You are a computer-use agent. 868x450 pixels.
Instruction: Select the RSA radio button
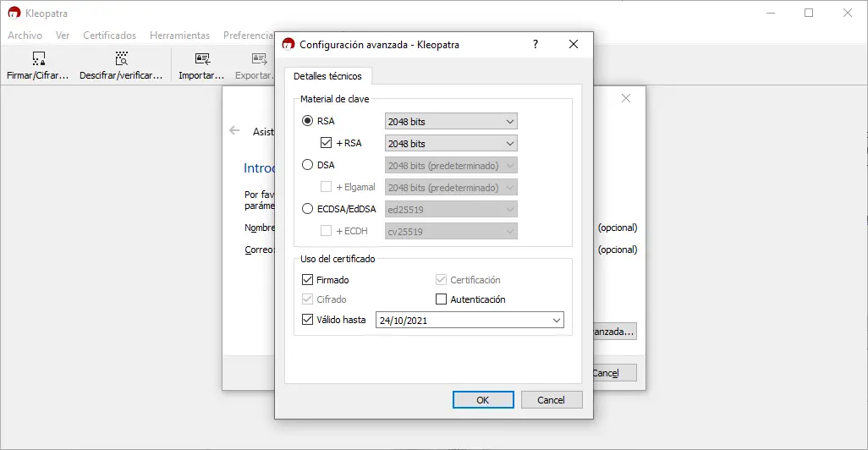(307, 121)
